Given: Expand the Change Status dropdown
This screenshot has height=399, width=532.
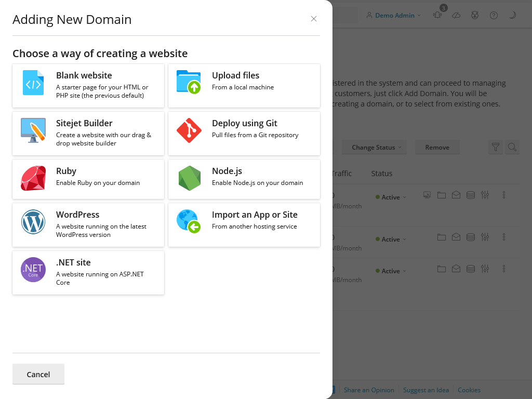Looking at the screenshot, I should click(x=374, y=148).
